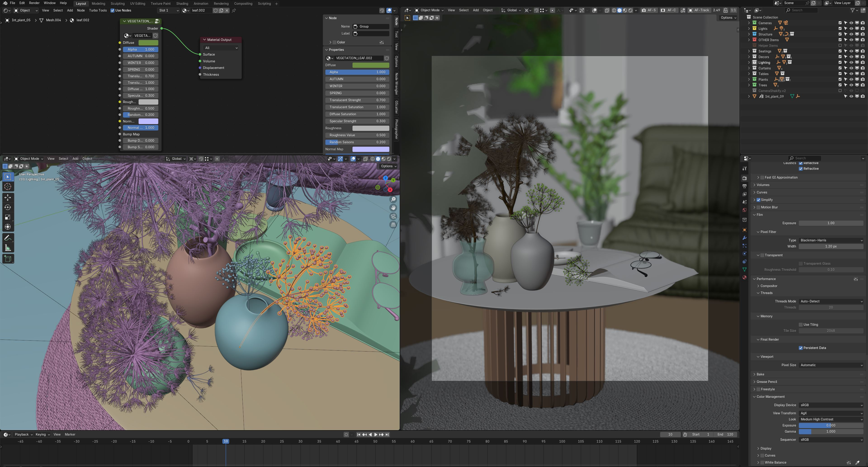Open the Render menu
Screen dimensions: 868x467
(x=34, y=3)
